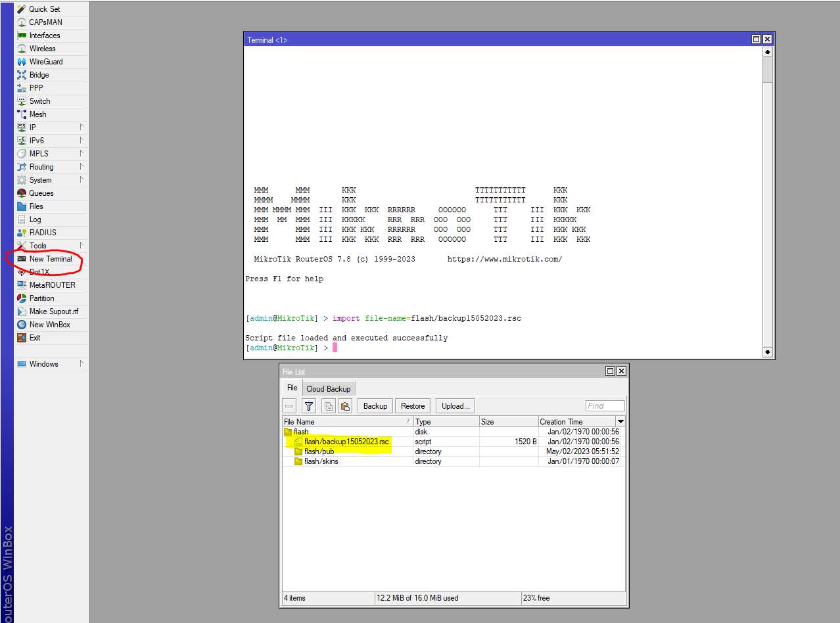Open the Switch icon
Viewport: 840px width, 623px height.
pyautogui.click(x=22, y=101)
